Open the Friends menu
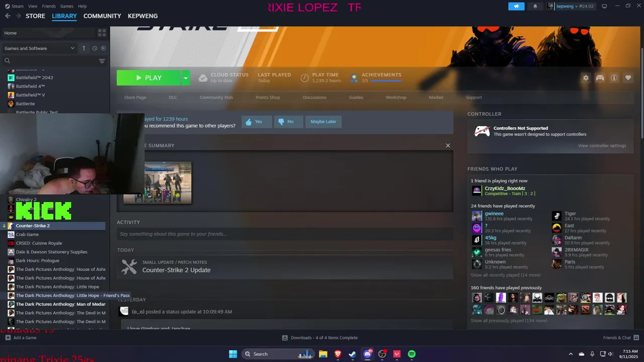The height and width of the screenshot is (362, 644). [49, 6]
